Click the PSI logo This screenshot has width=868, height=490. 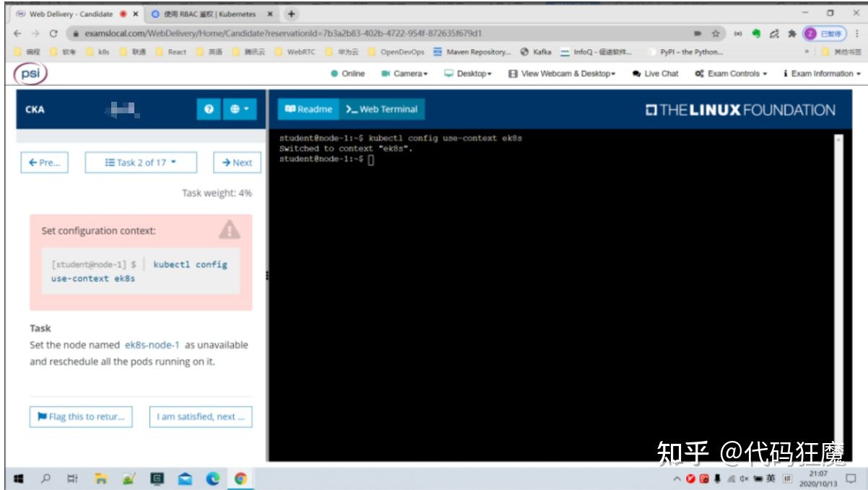pos(30,74)
